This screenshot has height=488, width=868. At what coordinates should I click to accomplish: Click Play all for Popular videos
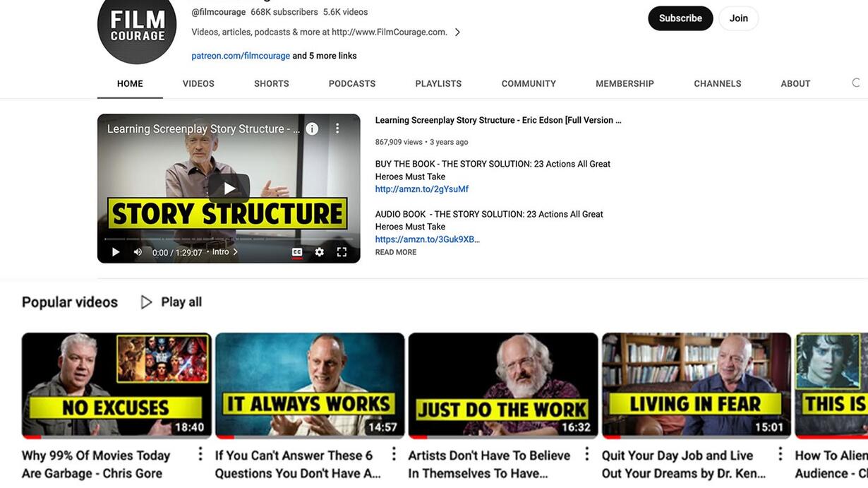pos(171,302)
